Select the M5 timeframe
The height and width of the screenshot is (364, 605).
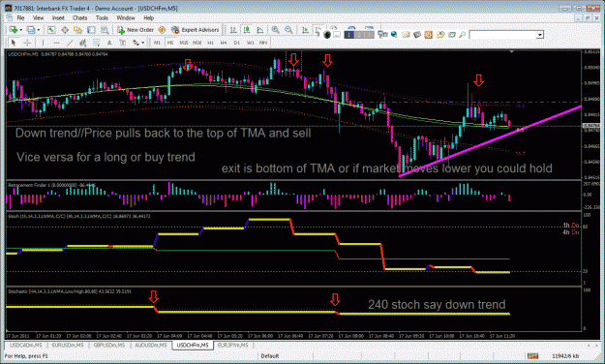[170, 43]
